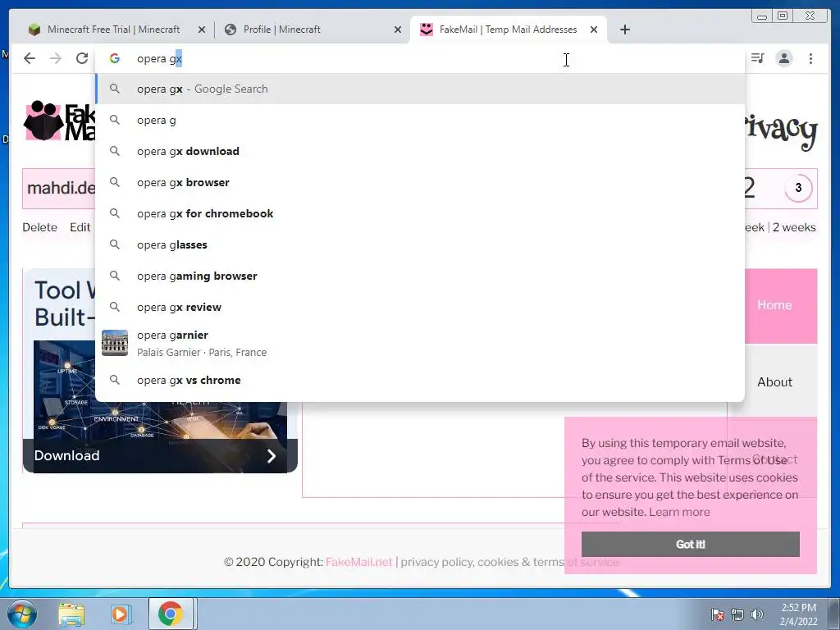Viewport: 840px width, 630px height.
Task: Close the Profile | Minecraft tab
Action: 398,30
